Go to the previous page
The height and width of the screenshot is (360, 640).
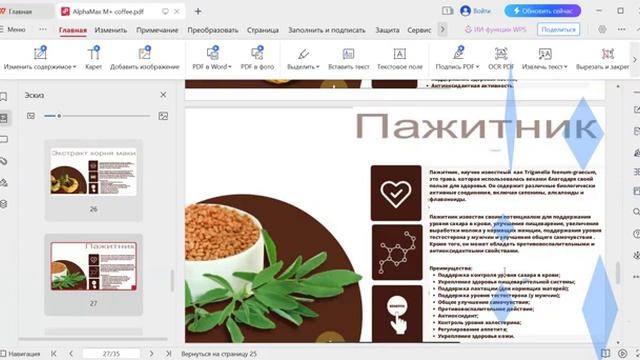[71, 353]
